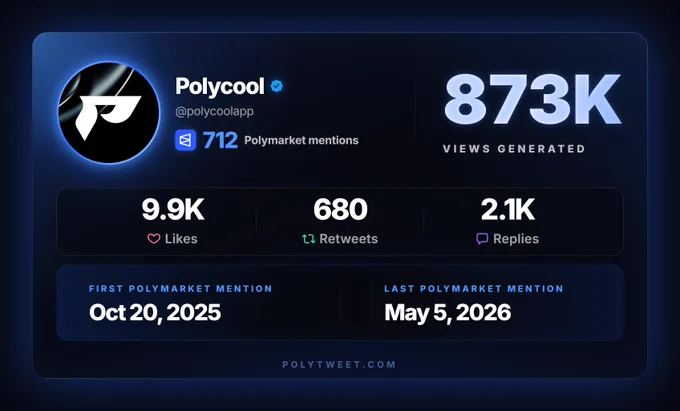Click the Polymarket mentions text
680x411 pixels.
pos(301,140)
